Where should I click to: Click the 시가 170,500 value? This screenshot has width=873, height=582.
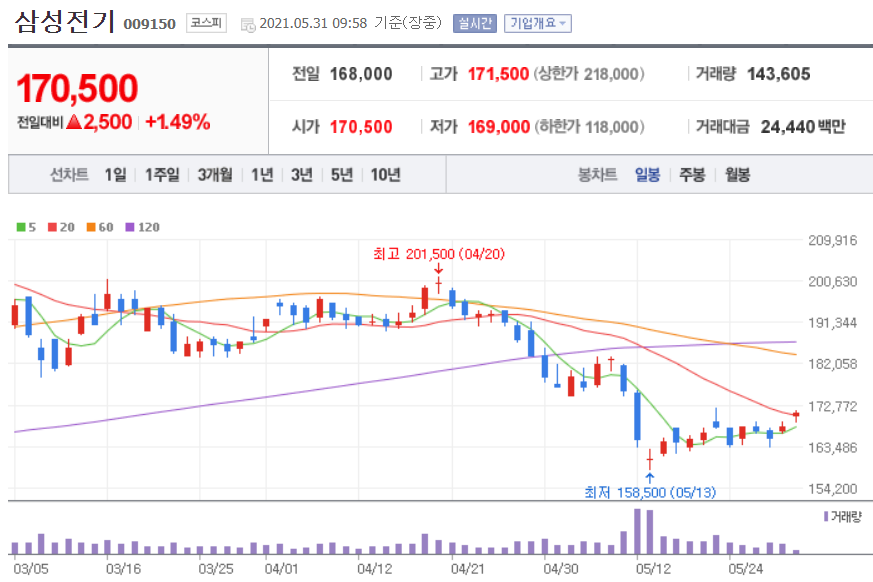tap(361, 127)
